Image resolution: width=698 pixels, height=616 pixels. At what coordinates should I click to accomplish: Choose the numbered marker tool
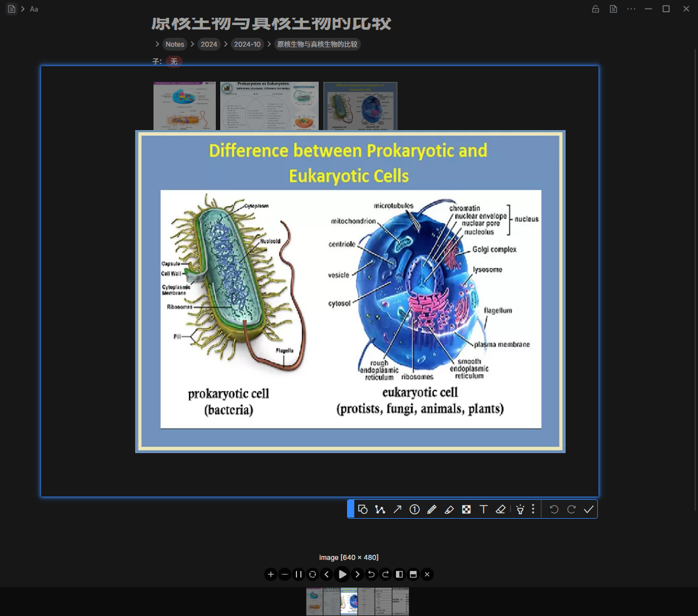point(414,509)
